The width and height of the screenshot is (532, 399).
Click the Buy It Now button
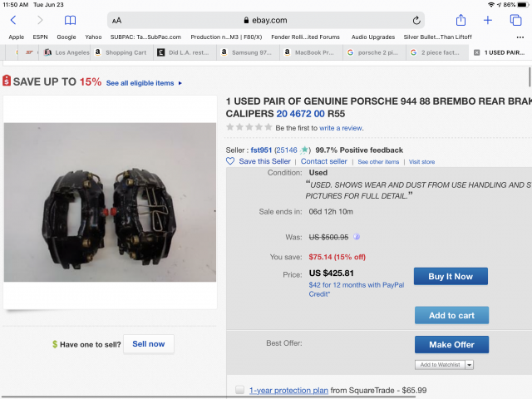click(451, 276)
